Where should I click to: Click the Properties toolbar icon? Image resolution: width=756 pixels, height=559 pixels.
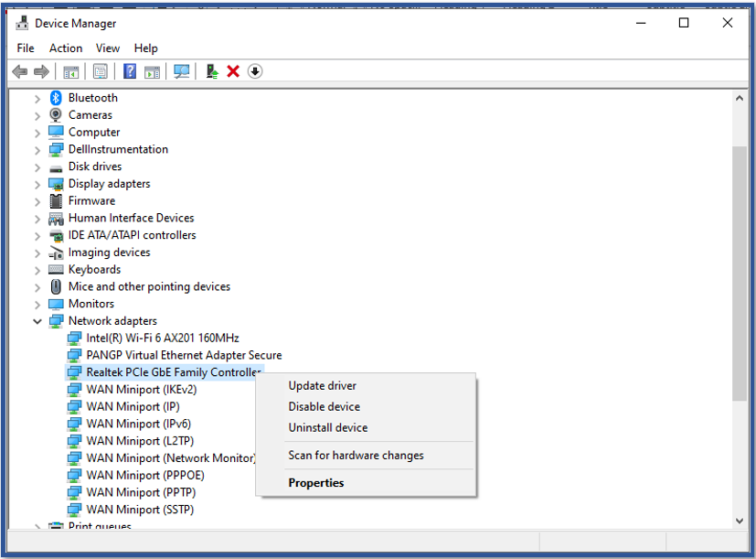[101, 71]
